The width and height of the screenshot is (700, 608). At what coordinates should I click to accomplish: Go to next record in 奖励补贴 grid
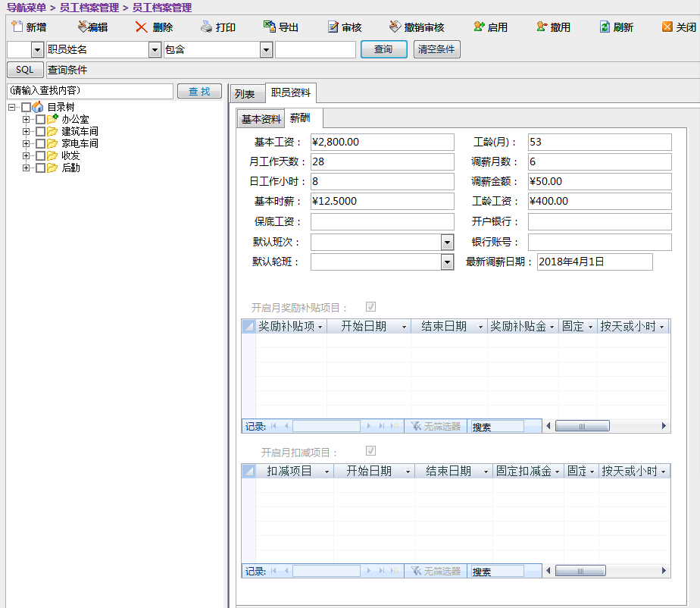[x=369, y=426]
